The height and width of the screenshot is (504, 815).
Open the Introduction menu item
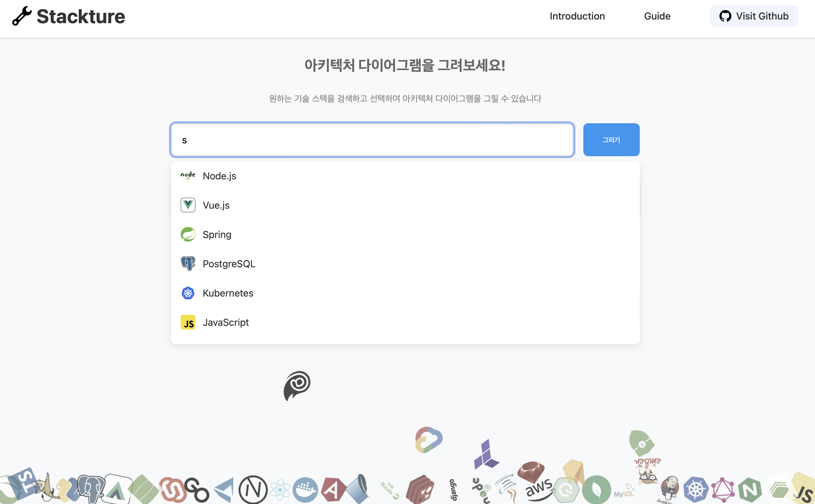[x=577, y=16]
